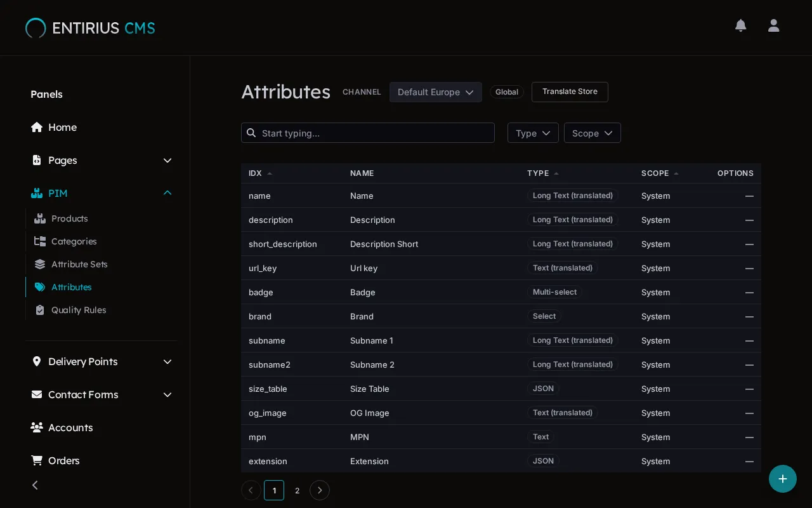The height and width of the screenshot is (508, 812).
Task: Click the Multi-select type tag for badge
Action: 554,292
